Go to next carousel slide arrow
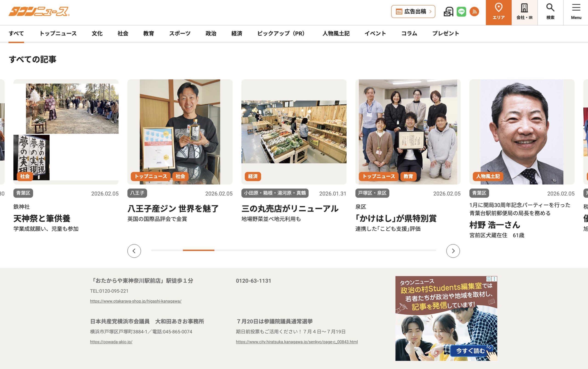The width and height of the screenshot is (588, 369). coord(453,251)
